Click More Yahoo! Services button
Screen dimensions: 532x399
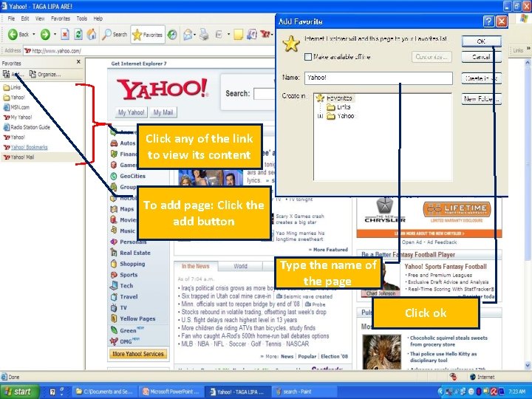pyautogui.click(x=138, y=354)
